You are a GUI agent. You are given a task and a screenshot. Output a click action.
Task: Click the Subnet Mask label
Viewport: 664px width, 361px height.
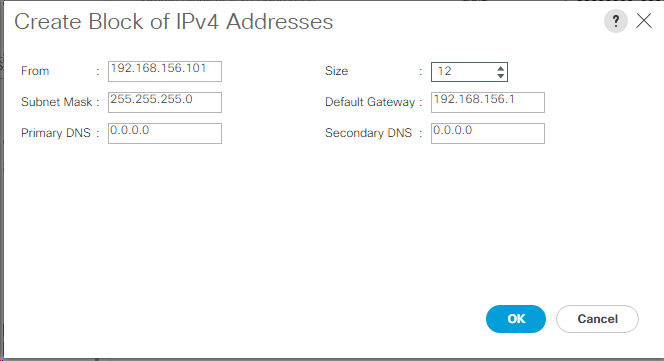coord(56,102)
